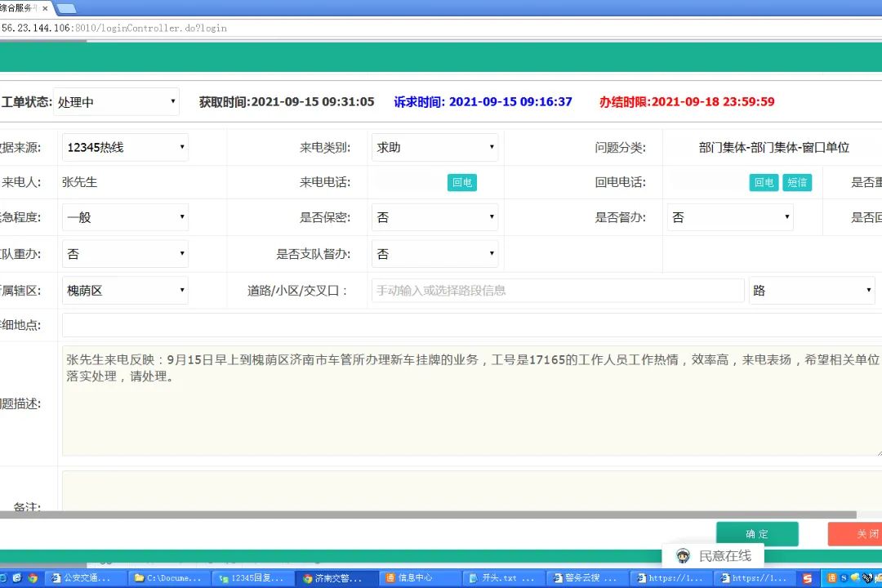Click the 短信 icon beside 回电电话
This screenshot has height=588, width=882.
click(x=797, y=182)
